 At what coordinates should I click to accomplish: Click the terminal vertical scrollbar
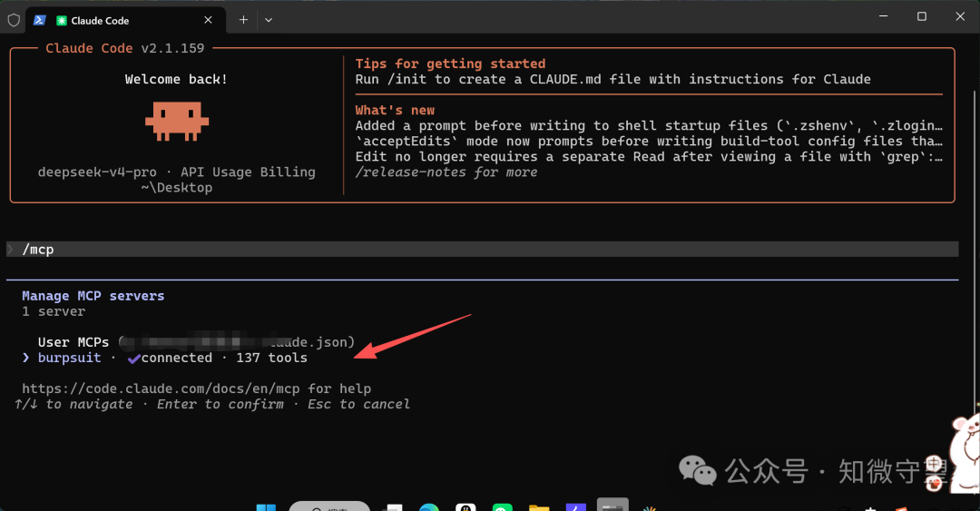[x=975, y=251]
